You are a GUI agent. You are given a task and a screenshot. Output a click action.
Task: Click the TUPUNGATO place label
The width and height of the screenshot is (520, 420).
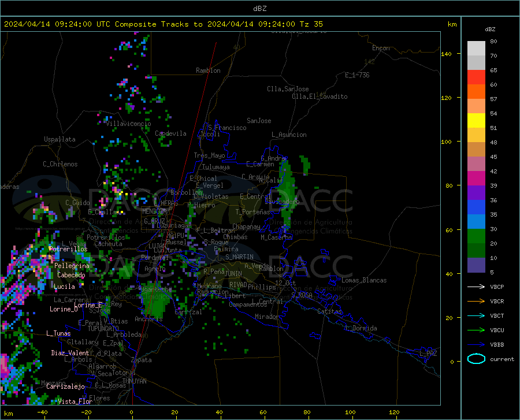[x=103, y=329]
